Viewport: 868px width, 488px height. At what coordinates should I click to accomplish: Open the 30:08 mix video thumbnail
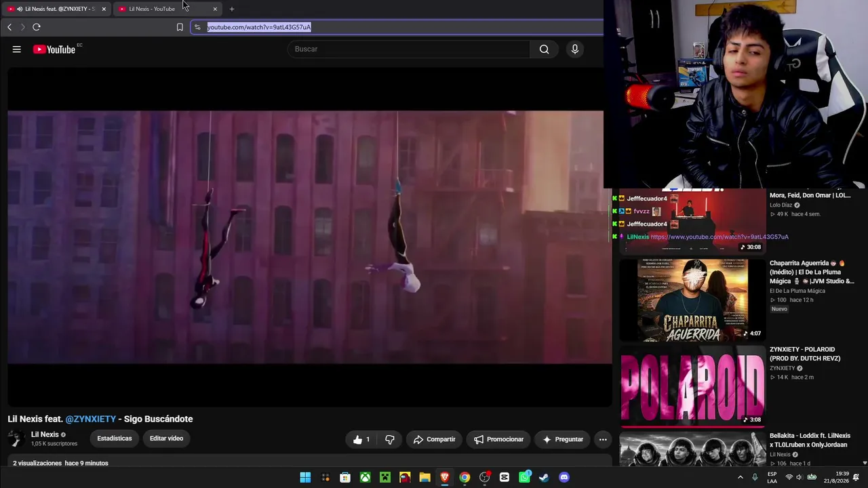[692, 222]
